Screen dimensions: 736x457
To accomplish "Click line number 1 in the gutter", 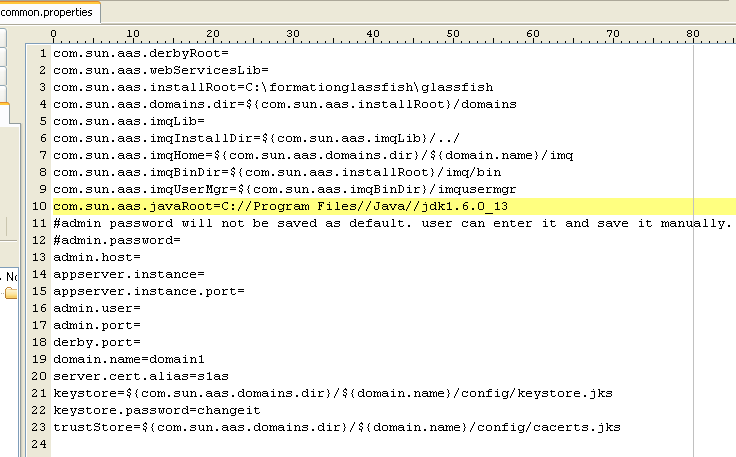I will click(x=44, y=52).
